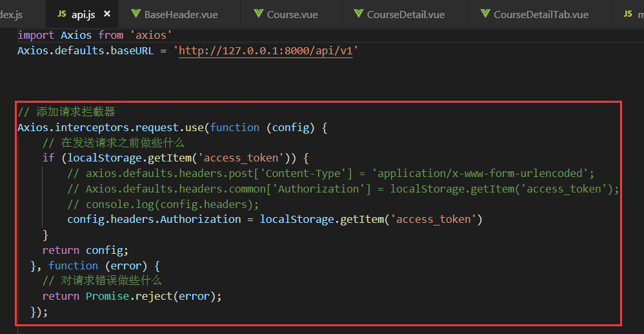This screenshot has width=644, height=334.
Task: Place cursor on 'axios' import string
Action: click(151, 36)
